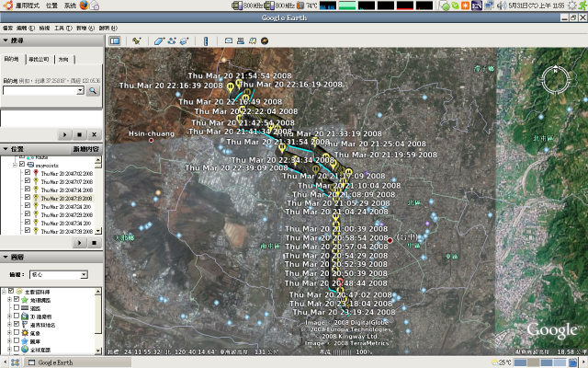Click the show desktop icon in bottom panel

point(15,362)
